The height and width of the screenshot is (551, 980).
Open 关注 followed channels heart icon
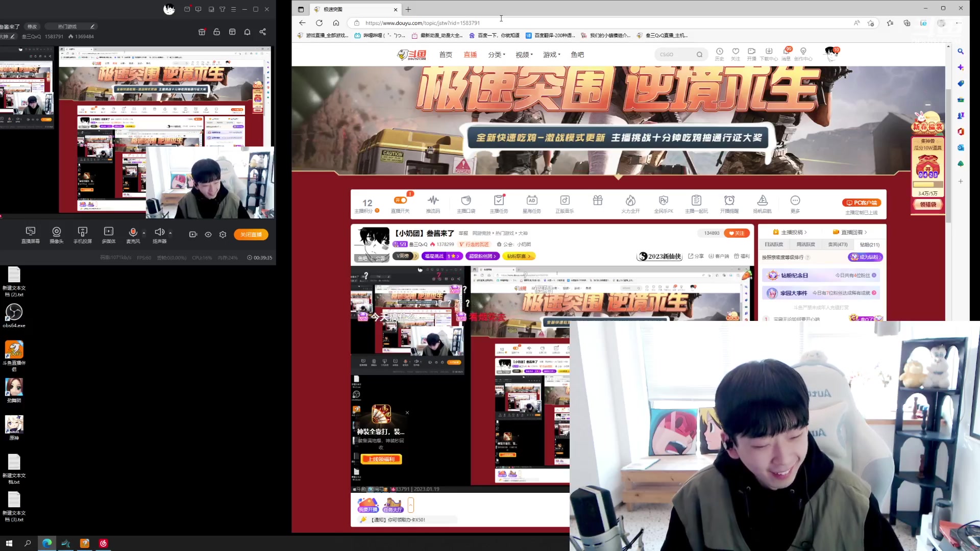tap(736, 54)
